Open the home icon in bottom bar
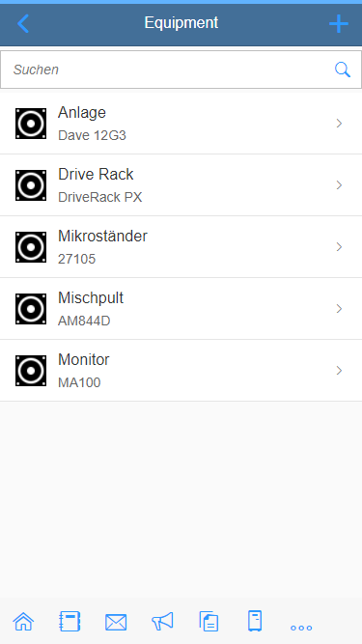Viewport: 362px width, 644px height. coord(23,622)
